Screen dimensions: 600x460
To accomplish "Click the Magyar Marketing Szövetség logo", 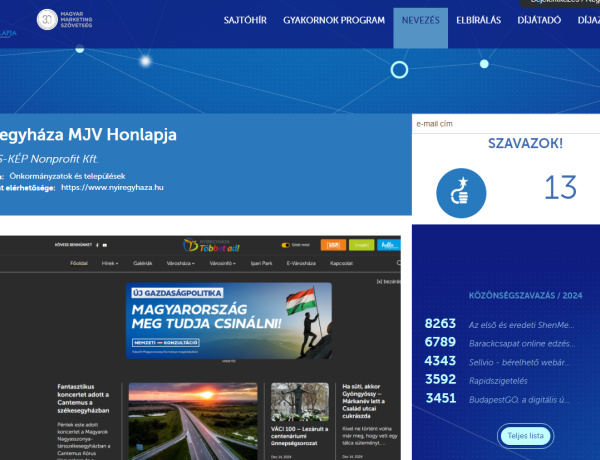I will pos(64,20).
